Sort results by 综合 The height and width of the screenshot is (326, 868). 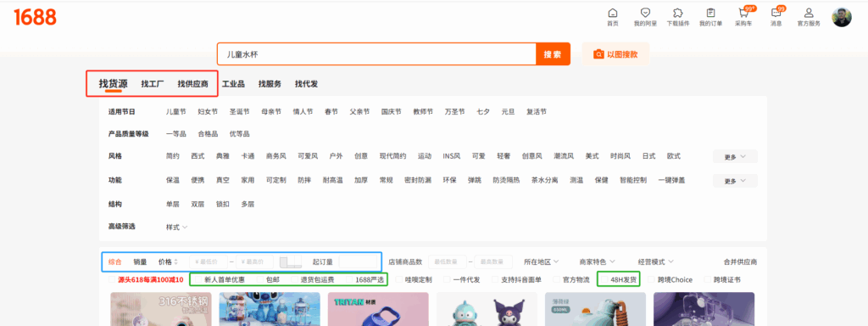(x=114, y=261)
